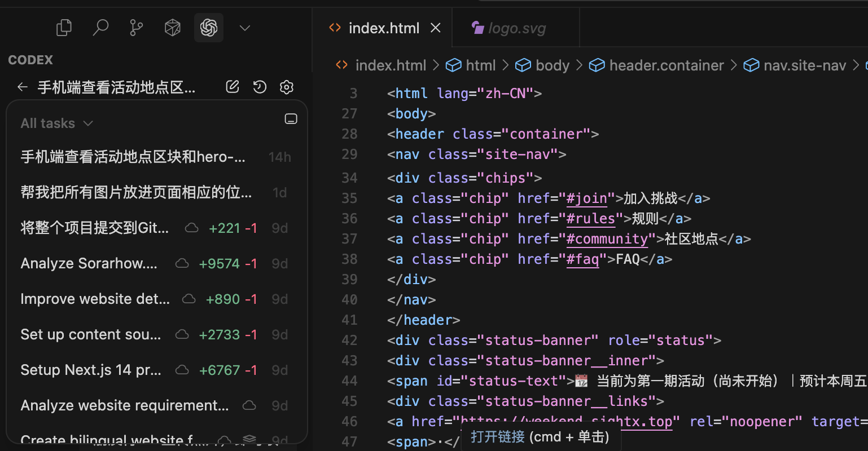Expand the All tasks dropdown

pos(56,123)
